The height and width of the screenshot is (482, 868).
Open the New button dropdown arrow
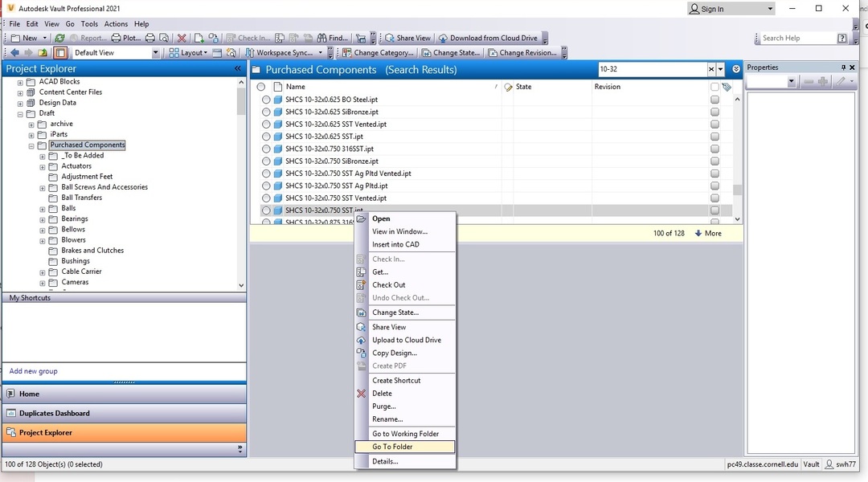point(45,39)
